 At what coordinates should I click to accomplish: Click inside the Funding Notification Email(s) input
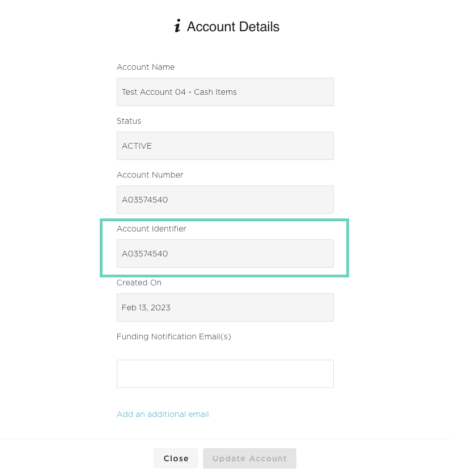point(225,373)
